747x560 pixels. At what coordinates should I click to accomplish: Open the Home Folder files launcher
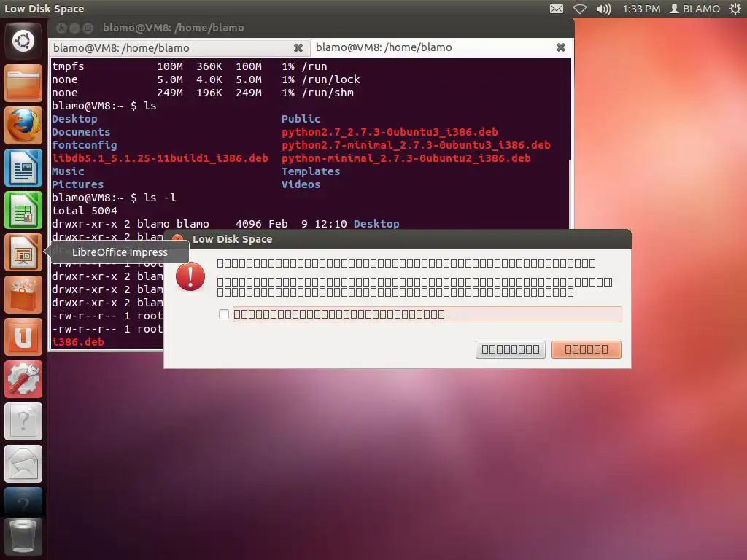pos(23,83)
